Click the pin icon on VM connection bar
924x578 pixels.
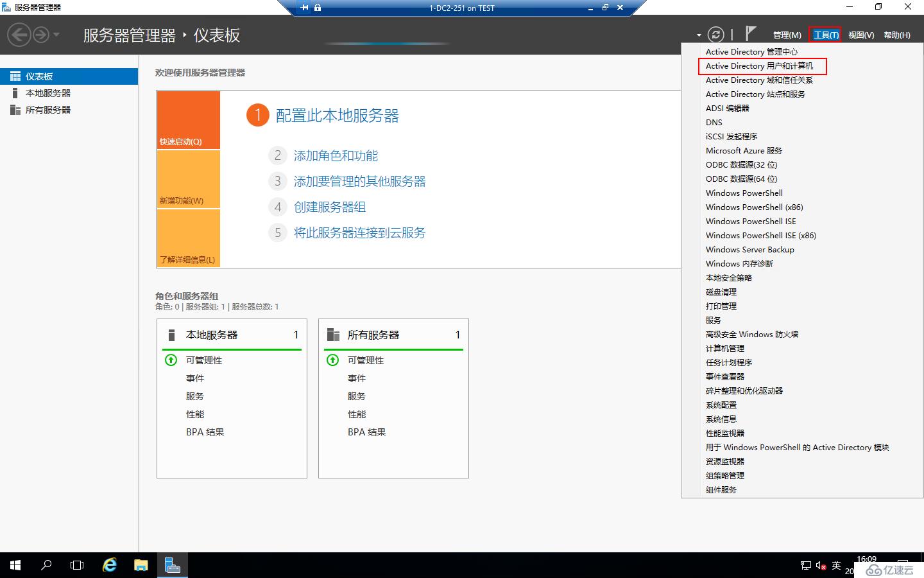pos(305,8)
